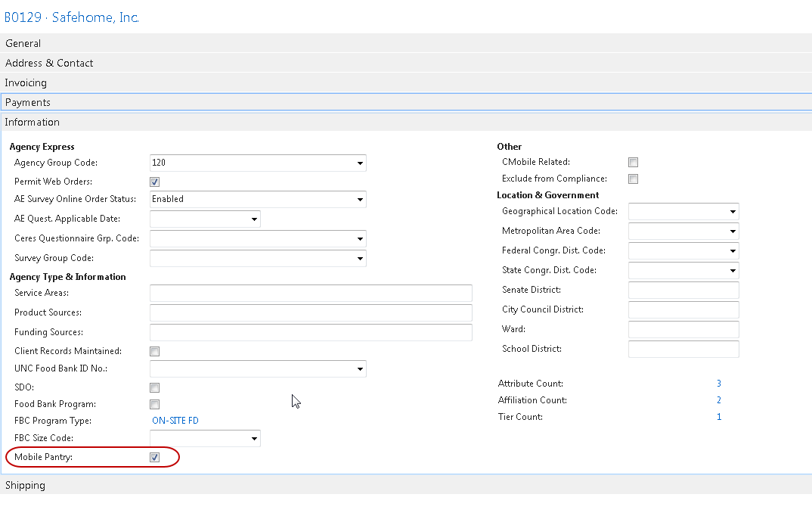Enable the SDO checkbox

click(155, 388)
